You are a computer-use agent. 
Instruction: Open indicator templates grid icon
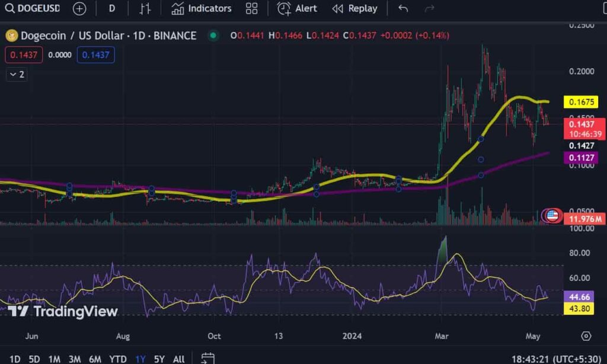tap(251, 8)
